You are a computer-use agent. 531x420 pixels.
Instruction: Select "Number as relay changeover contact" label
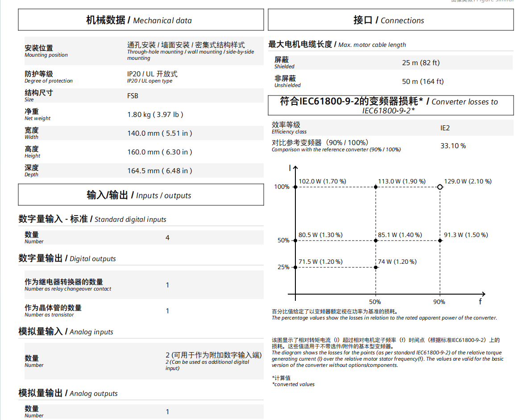point(68,289)
